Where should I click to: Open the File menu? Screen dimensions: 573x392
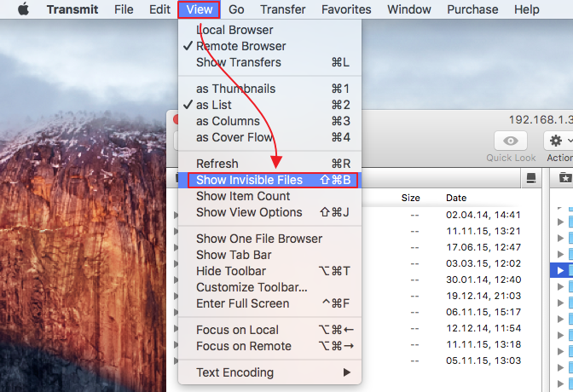[x=124, y=9]
